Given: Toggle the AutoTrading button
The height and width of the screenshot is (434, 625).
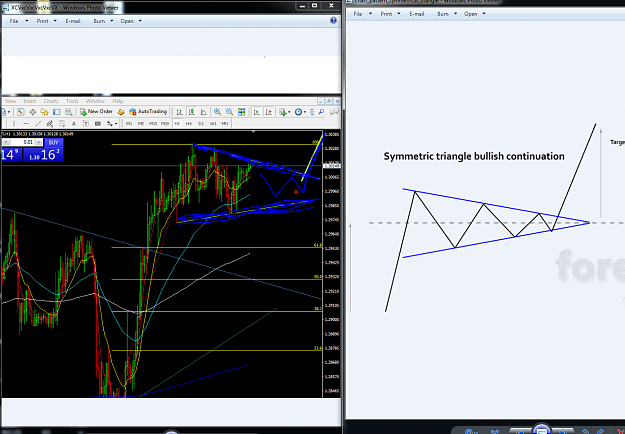Looking at the screenshot, I should (x=148, y=112).
